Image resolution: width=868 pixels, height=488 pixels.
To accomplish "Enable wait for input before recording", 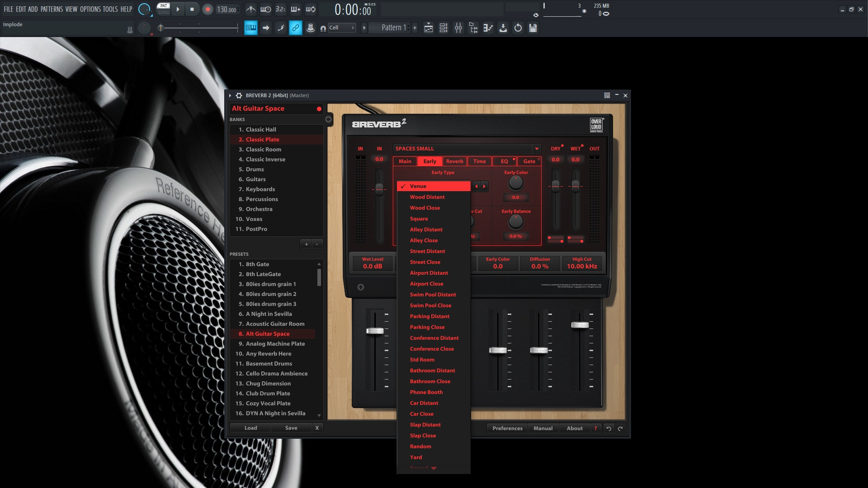I will tap(266, 9).
